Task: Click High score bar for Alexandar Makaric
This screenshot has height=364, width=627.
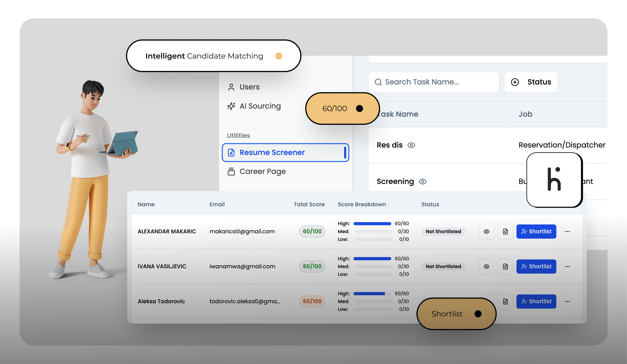Action: (372, 224)
